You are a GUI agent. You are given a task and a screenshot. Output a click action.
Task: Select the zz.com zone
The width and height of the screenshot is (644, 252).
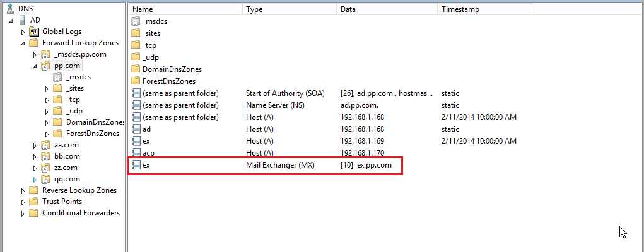click(66, 168)
